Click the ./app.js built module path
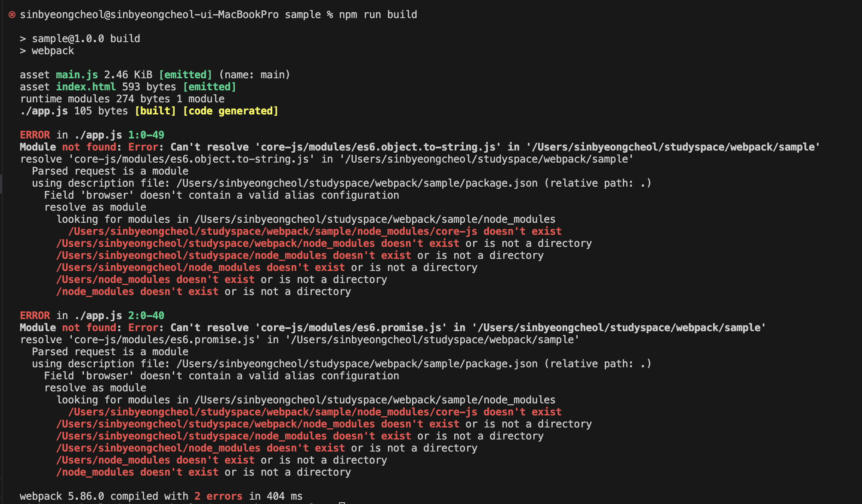The width and height of the screenshot is (862, 504). coord(43,111)
